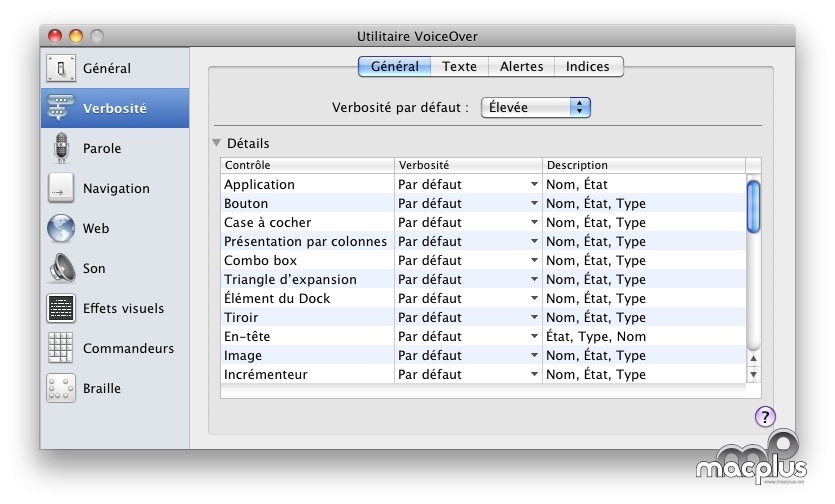Click the 'État, Type, Nom' description cell

[644, 336]
